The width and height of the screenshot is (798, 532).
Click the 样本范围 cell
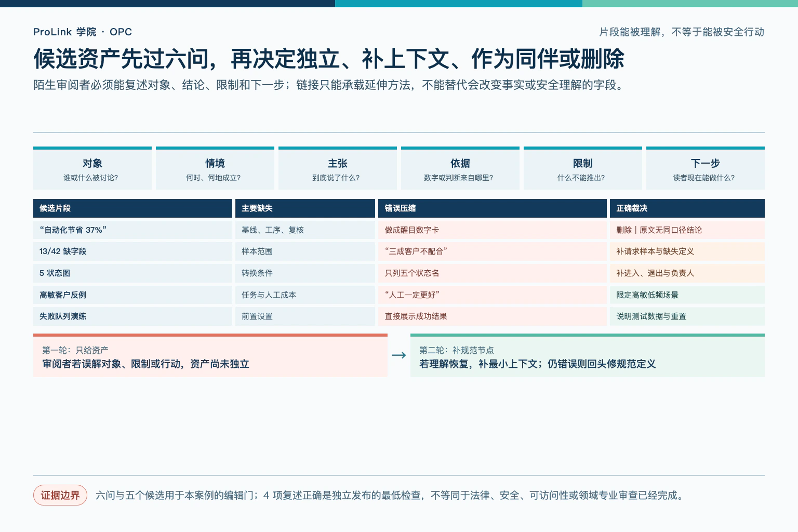coord(305,251)
